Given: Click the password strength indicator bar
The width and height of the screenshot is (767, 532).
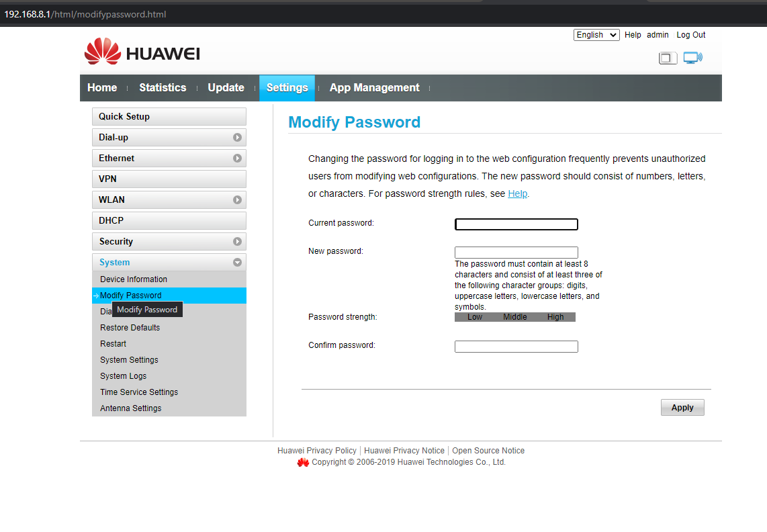Looking at the screenshot, I should pos(514,317).
